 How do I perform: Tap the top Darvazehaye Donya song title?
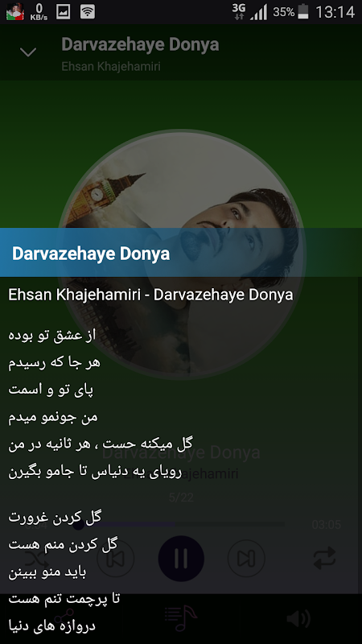pyautogui.click(x=140, y=45)
